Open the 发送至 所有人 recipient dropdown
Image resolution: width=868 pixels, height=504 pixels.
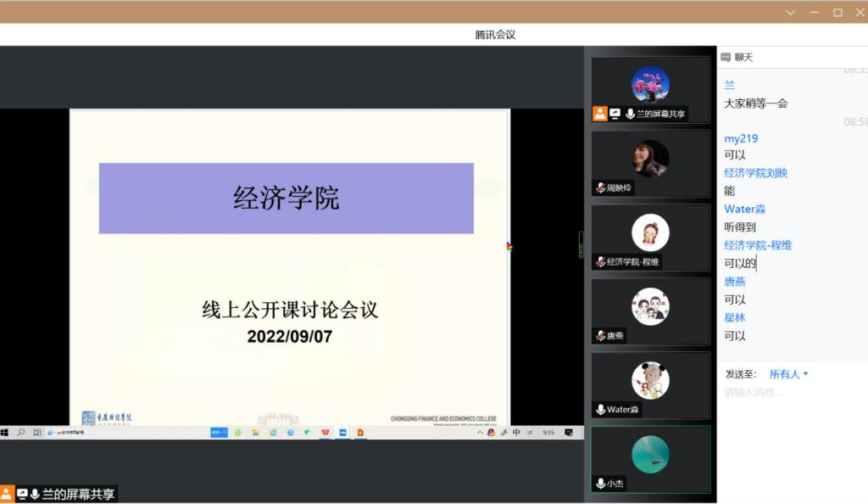click(788, 374)
